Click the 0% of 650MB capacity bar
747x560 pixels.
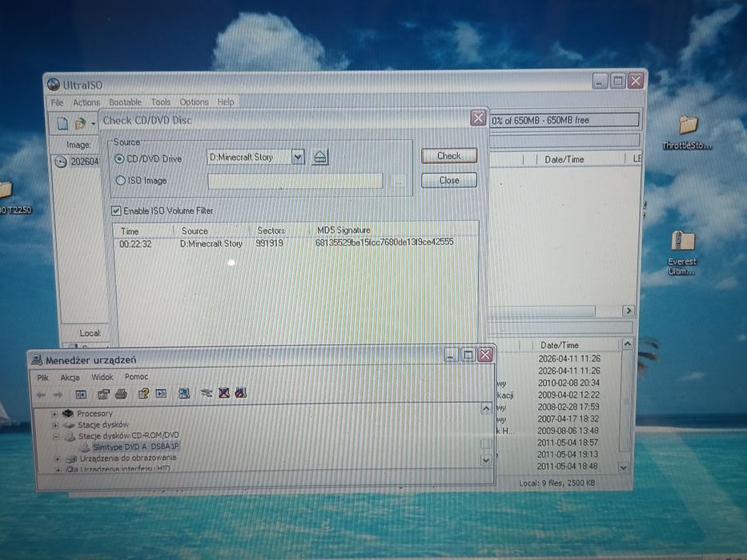[564, 120]
